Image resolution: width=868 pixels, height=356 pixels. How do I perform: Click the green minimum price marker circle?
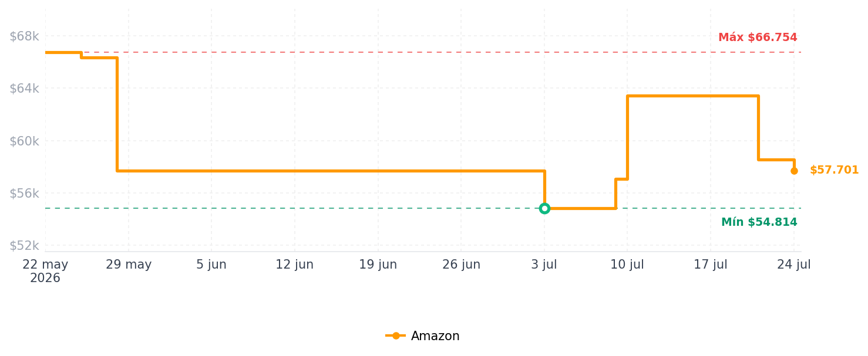(544, 208)
